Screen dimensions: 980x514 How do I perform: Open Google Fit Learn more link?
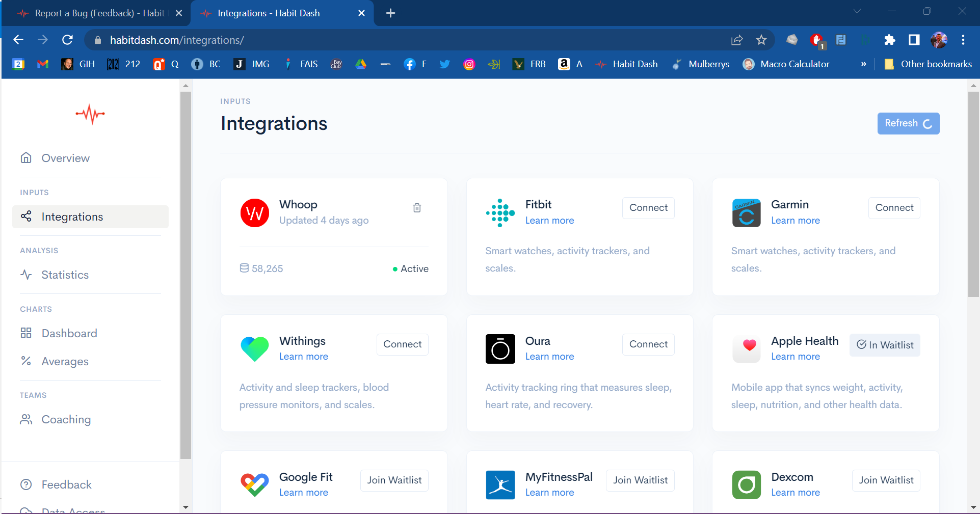click(x=304, y=493)
